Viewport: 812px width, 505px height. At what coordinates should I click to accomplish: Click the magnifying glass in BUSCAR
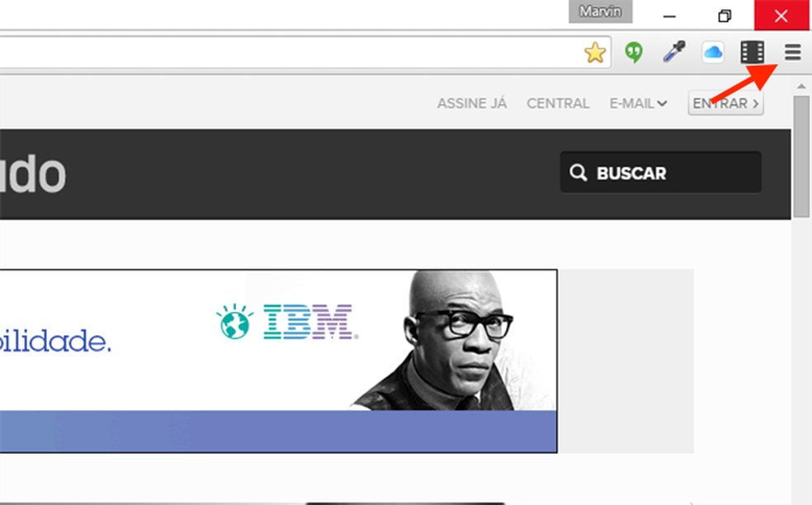click(x=578, y=172)
